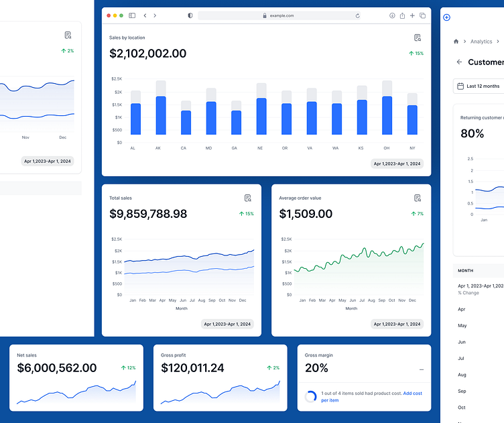The height and width of the screenshot is (423, 504).
Task: Click the AK bar in sales chart
Action: point(161,115)
